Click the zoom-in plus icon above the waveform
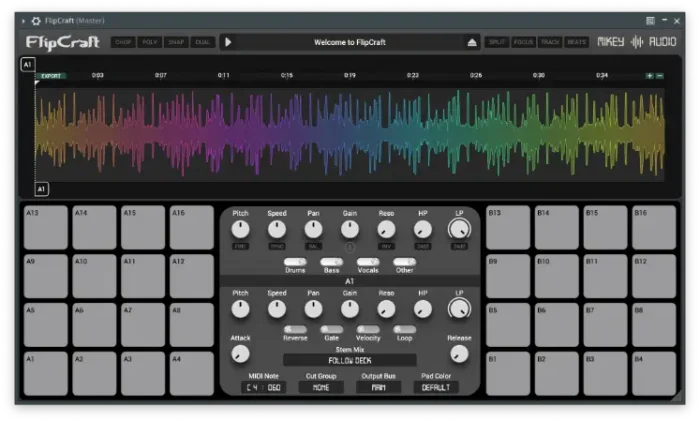 (x=650, y=75)
